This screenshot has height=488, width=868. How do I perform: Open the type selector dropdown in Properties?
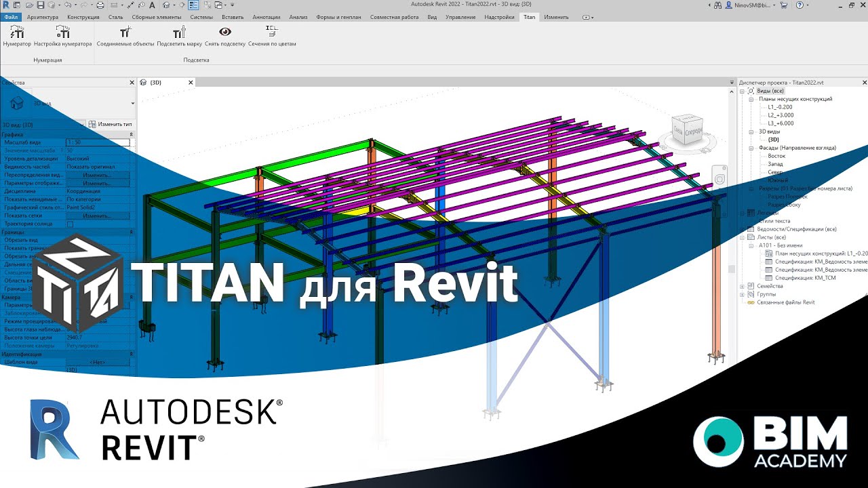coord(132,104)
